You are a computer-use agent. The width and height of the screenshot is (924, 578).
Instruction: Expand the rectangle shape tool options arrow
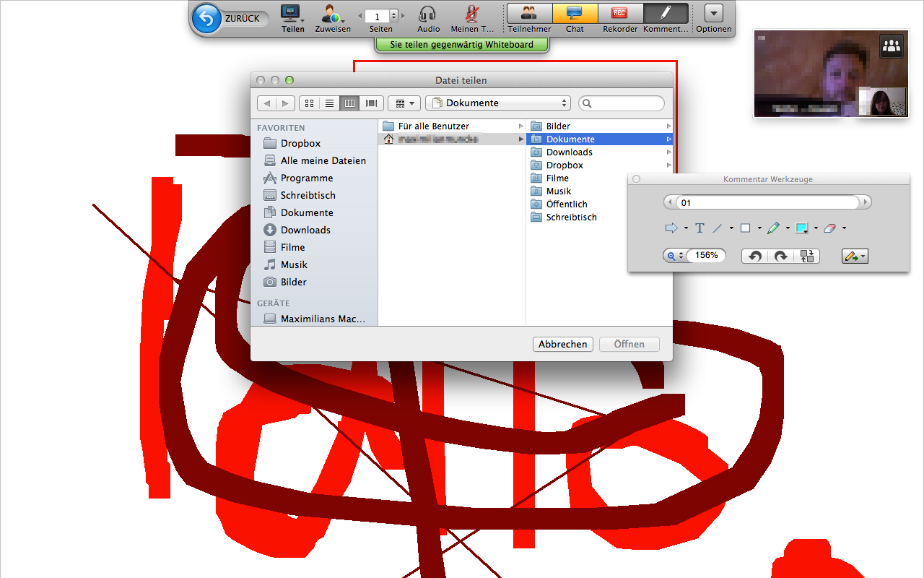click(x=759, y=229)
